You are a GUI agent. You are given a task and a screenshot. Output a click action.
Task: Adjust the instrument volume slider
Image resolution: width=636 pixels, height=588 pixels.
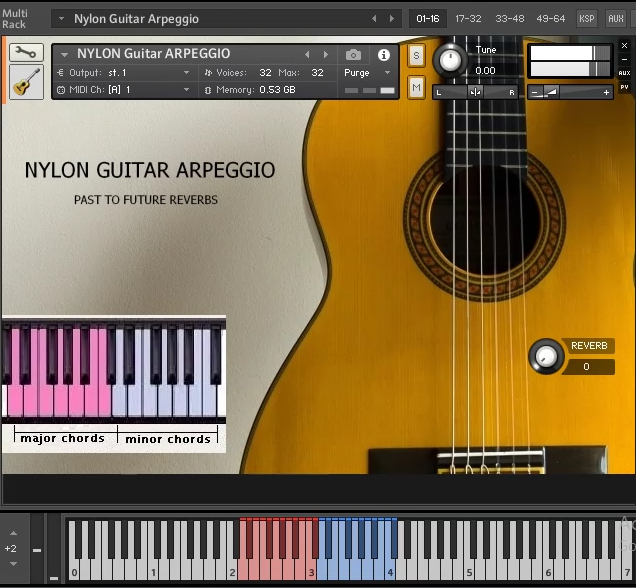click(x=570, y=92)
